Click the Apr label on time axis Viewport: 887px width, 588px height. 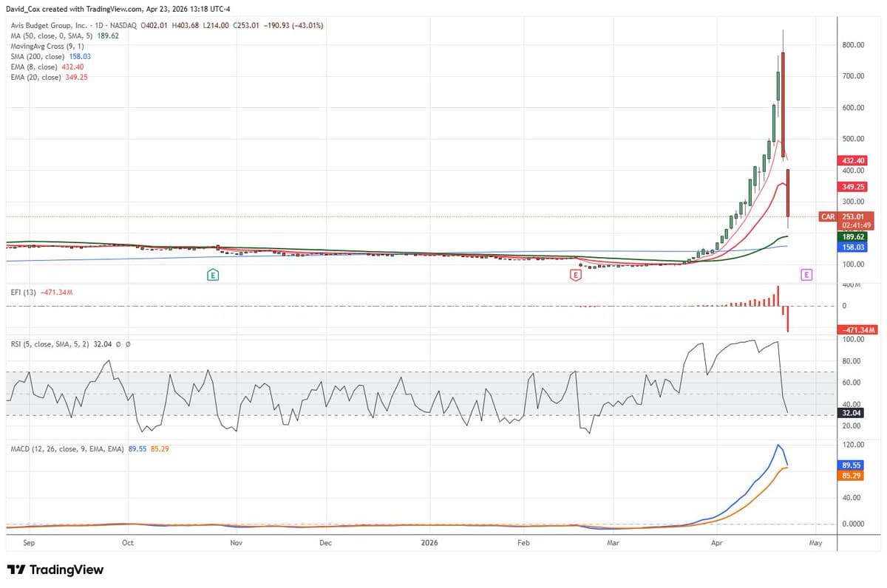[716, 543]
